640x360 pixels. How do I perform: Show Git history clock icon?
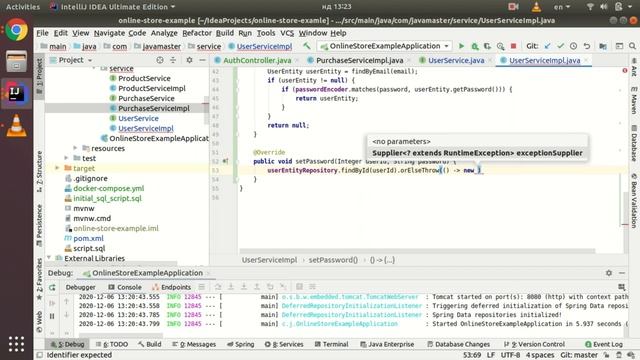tap(573, 46)
